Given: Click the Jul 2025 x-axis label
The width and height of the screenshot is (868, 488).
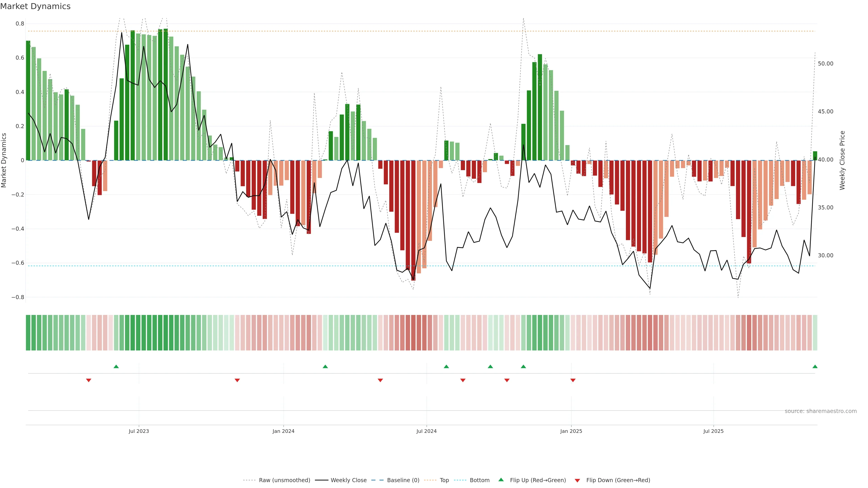Looking at the screenshot, I should [713, 431].
